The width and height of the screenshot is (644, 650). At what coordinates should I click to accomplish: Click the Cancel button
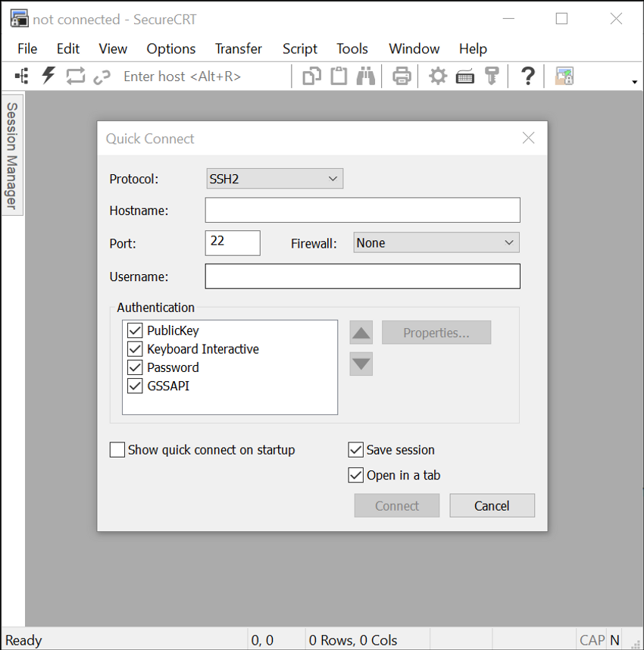492,505
